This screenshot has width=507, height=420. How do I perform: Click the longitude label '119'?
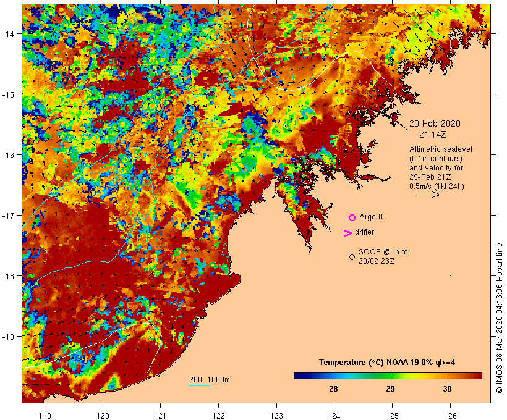pyautogui.click(x=45, y=416)
